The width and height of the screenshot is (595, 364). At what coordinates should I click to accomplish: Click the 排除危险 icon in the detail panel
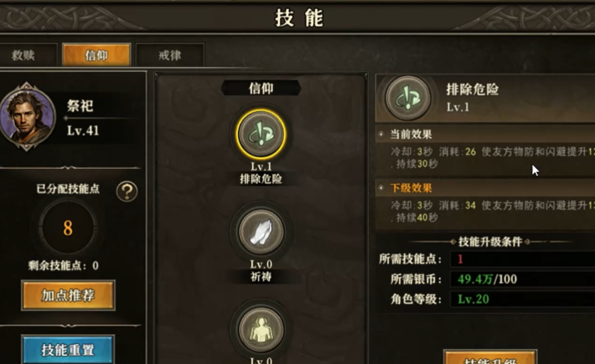coord(408,98)
